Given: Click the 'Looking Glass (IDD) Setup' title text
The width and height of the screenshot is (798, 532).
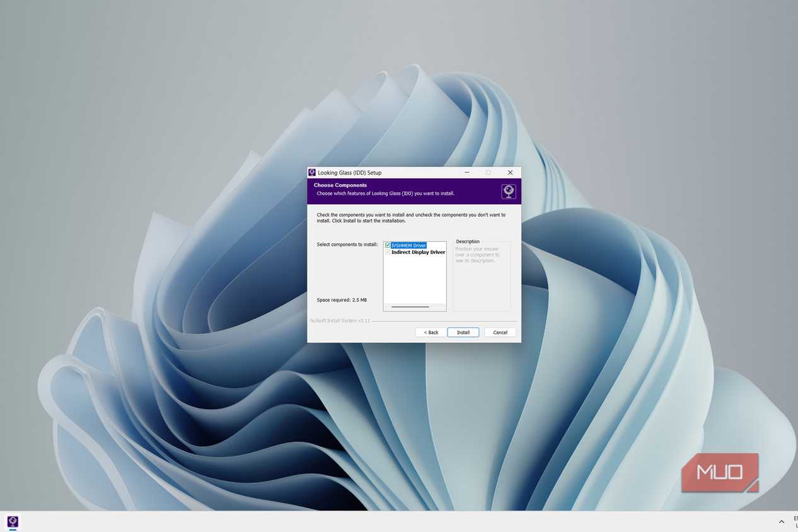Looking at the screenshot, I should [350, 173].
